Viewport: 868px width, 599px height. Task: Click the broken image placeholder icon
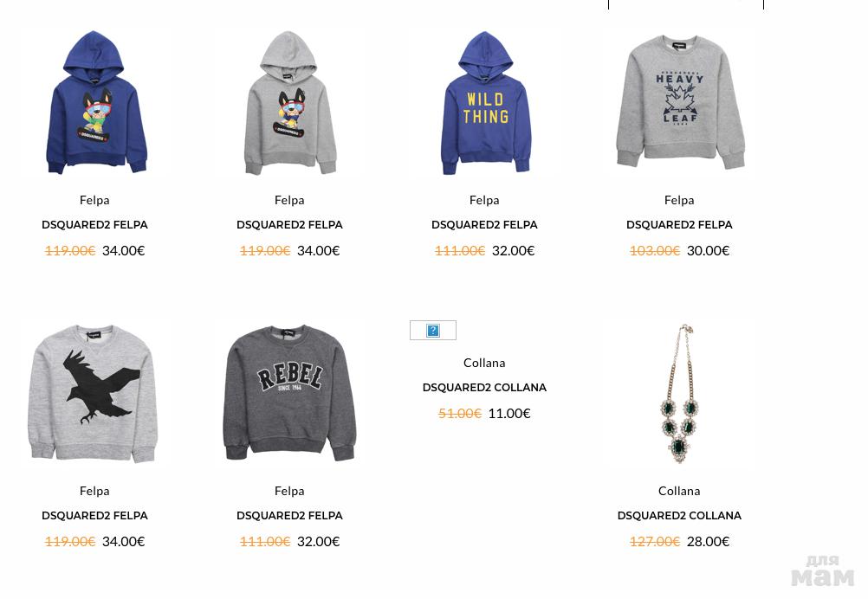click(x=433, y=330)
